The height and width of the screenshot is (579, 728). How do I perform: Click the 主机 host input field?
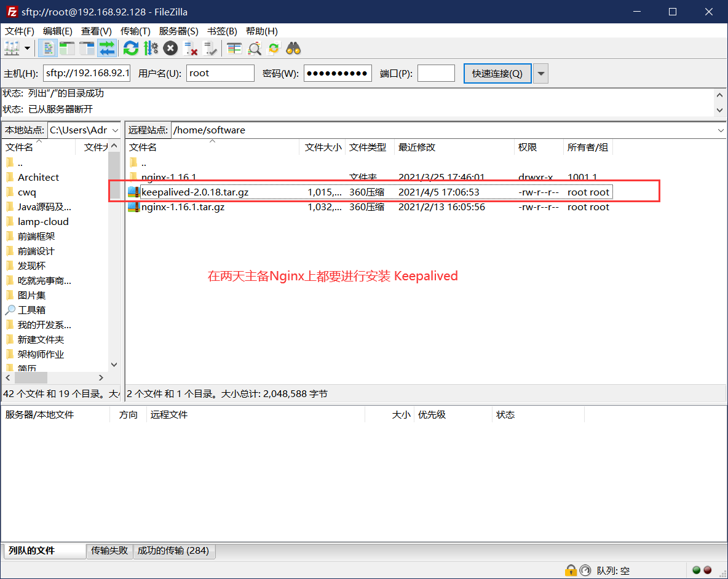(87, 73)
